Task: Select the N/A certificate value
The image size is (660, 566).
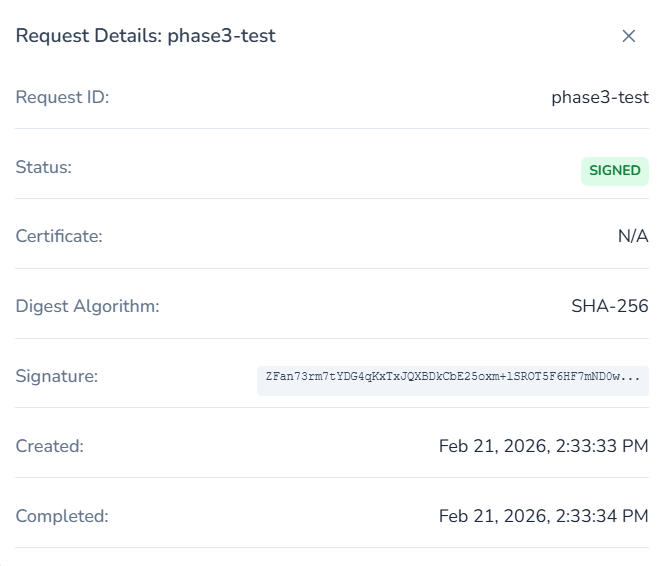Action: point(633,237)
